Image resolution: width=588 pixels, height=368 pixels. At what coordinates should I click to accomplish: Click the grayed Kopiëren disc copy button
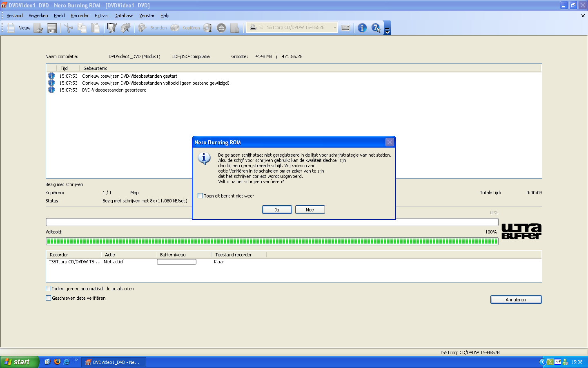coord(185,28)
